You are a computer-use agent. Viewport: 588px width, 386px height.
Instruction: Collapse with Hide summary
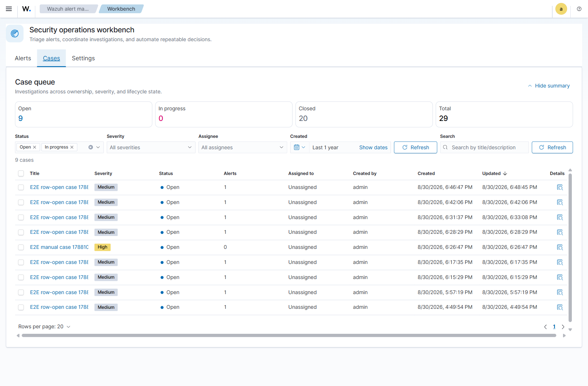tap(549, 86)
